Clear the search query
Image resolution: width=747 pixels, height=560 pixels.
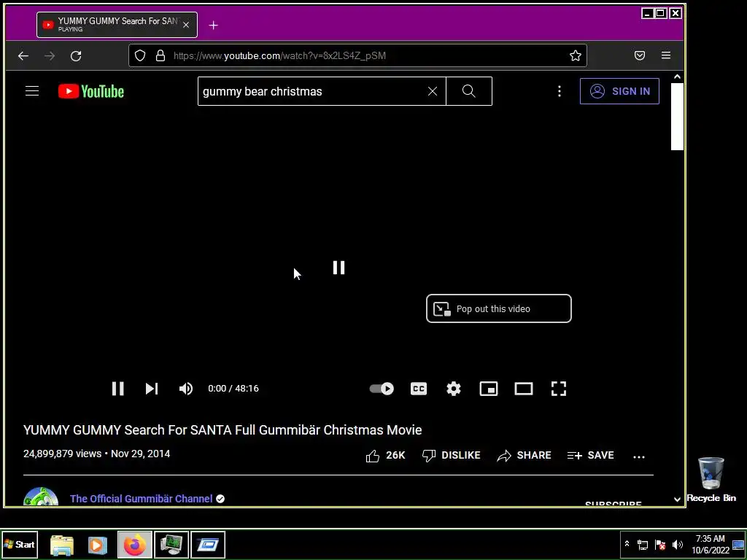(x=433, y=91)
